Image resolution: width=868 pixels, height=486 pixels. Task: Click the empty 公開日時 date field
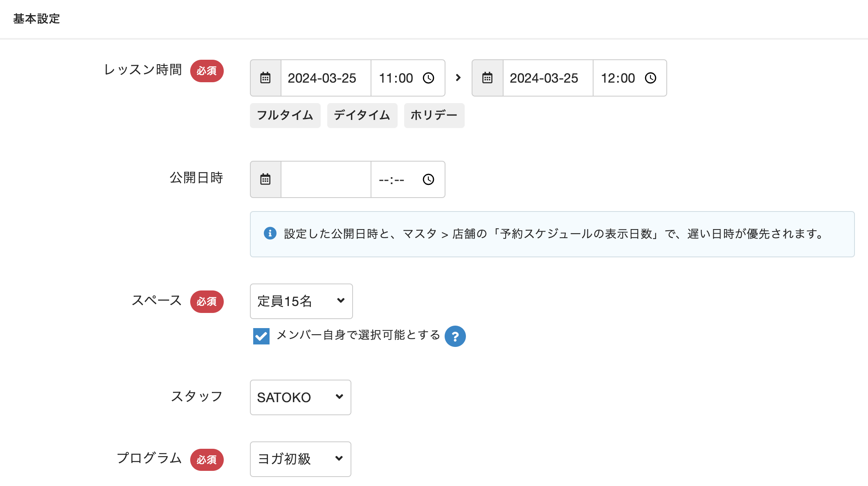326,180
